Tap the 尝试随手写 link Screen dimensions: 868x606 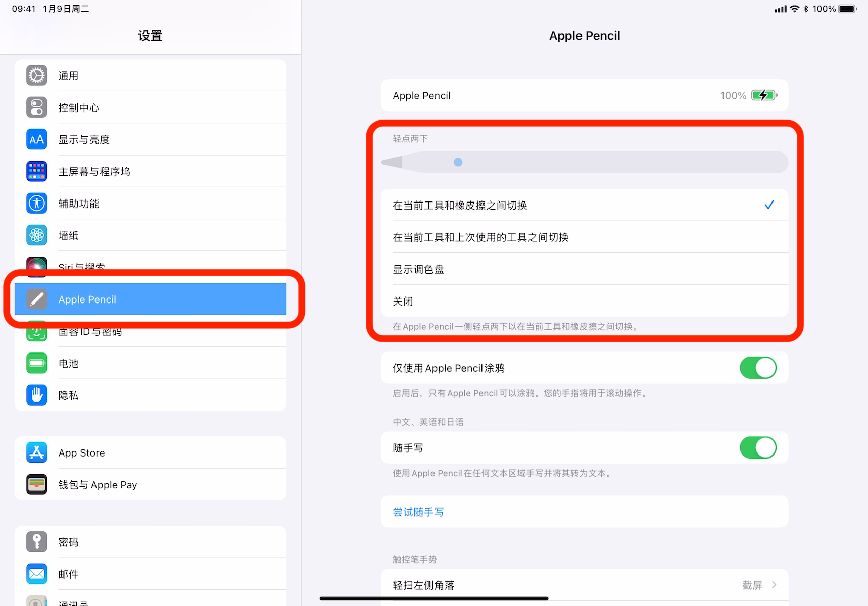tap(418, 512)
